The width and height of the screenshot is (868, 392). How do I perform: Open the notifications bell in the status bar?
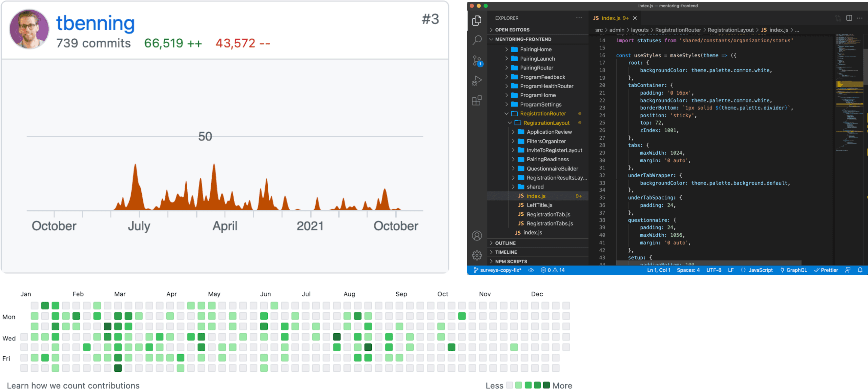861,270
